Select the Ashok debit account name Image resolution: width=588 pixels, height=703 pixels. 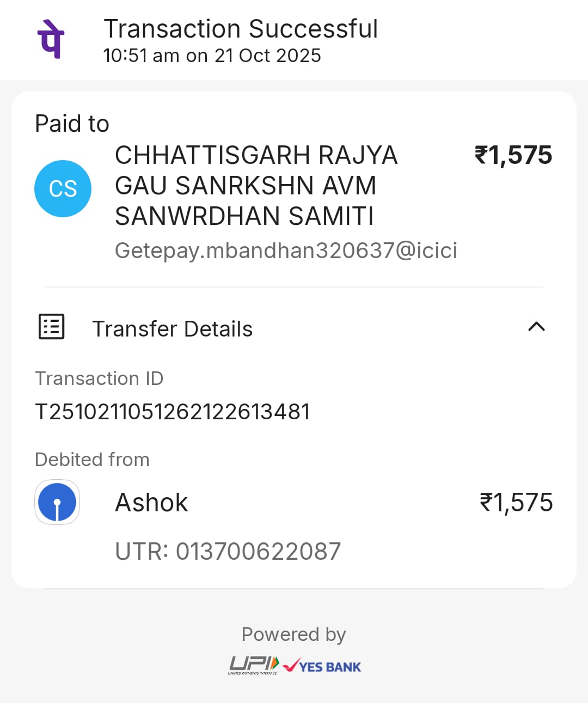[151, 503]
